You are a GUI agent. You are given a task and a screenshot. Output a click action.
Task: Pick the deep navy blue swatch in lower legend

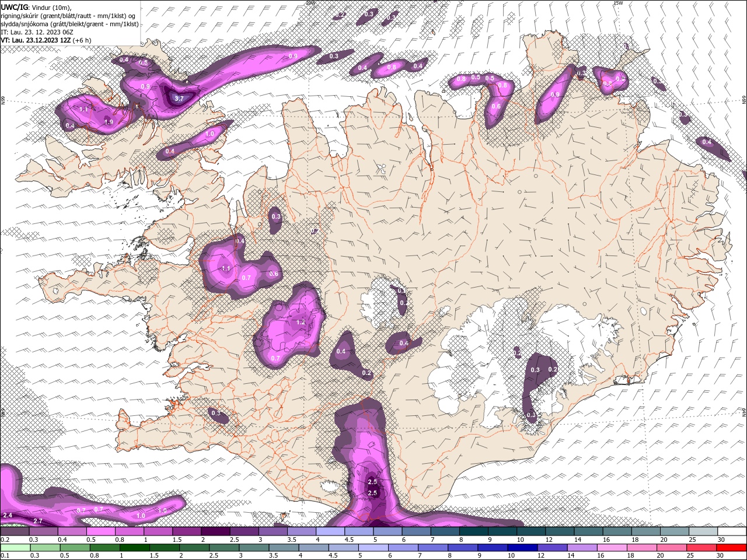[x=522, y=548]
